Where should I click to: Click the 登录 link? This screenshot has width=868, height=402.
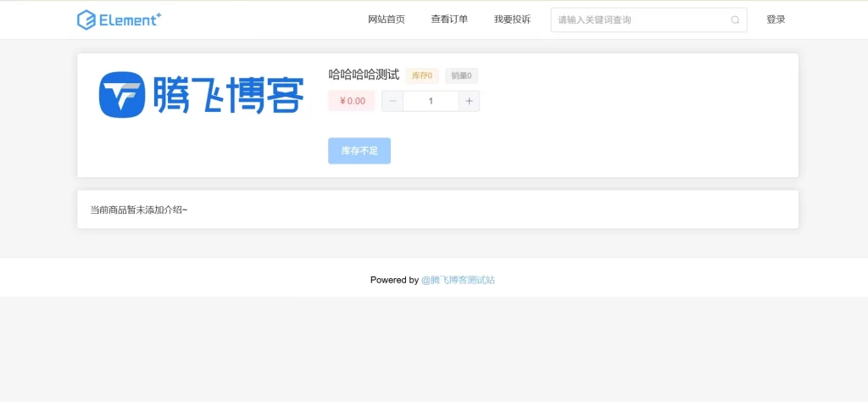pos(776,20)
